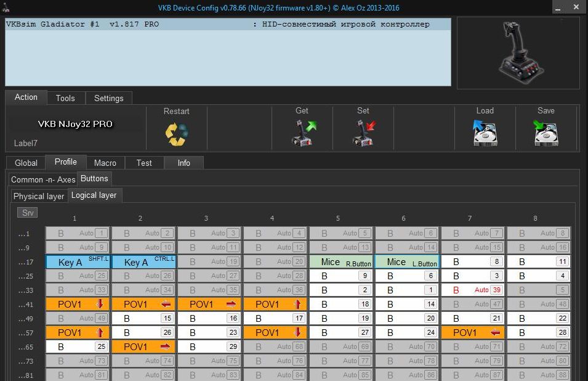This screenshot has height=381, width=588.
Task: Select the B 17 button cell
Action: click(275, 318)
